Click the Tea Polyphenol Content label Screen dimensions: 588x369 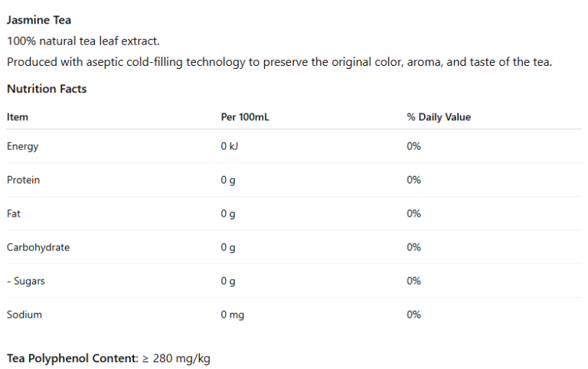pyautogui.click(x=73, y=358)
